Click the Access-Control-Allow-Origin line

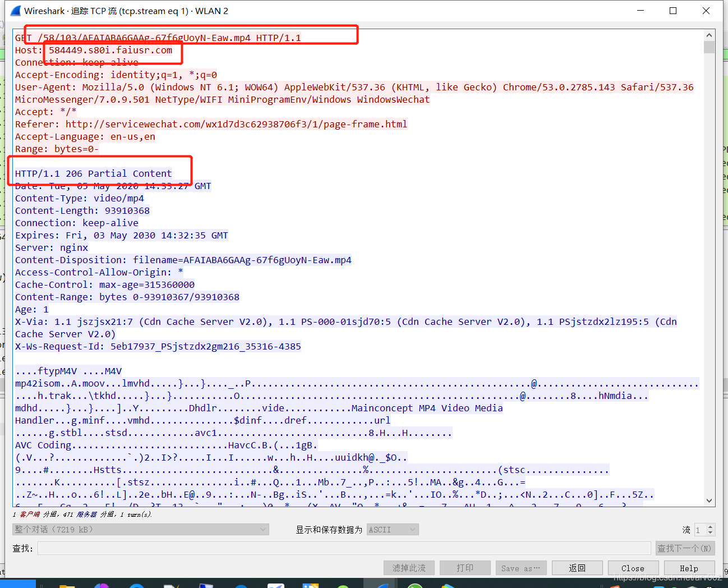point(99,272)
